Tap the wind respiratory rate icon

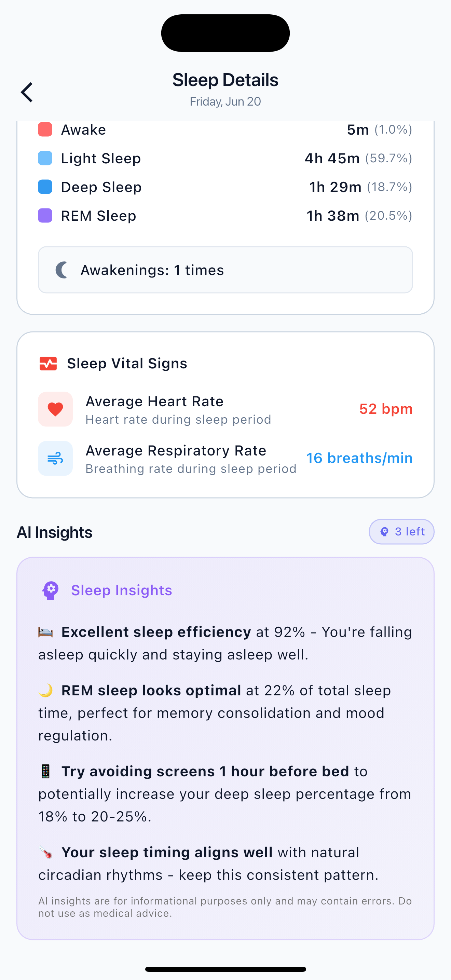55,459
